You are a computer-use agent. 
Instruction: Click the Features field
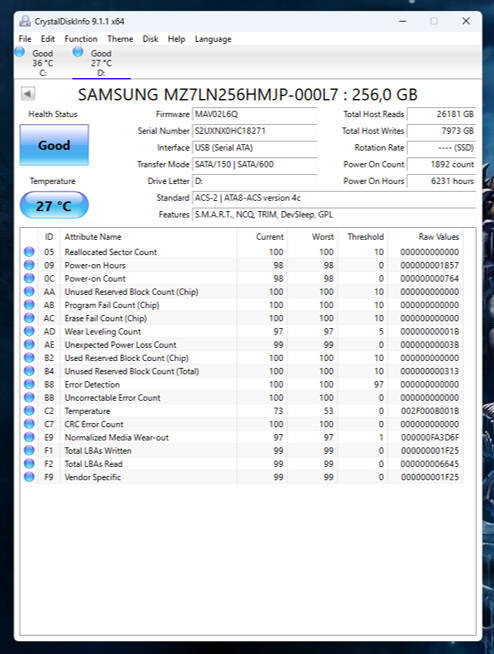[334, 214]
